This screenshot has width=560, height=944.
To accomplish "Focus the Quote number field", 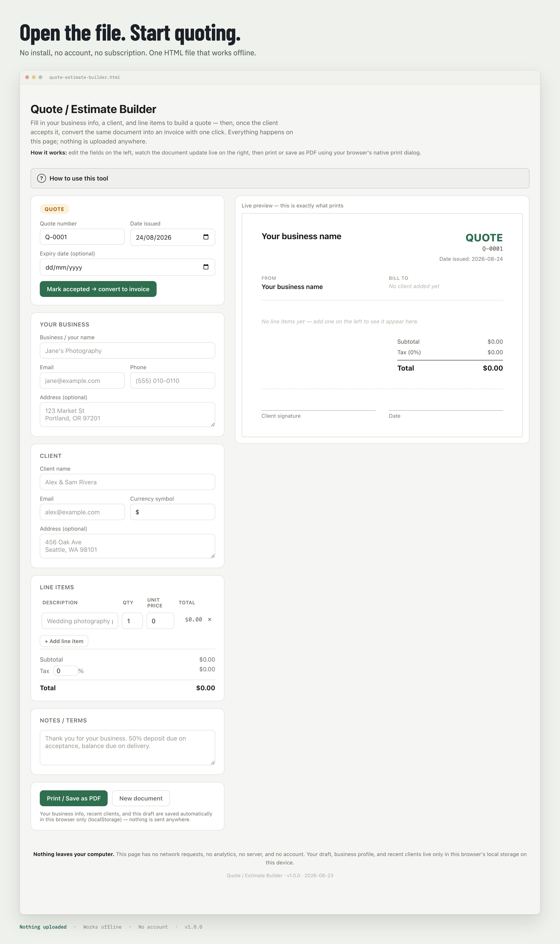I will [82, 237].
